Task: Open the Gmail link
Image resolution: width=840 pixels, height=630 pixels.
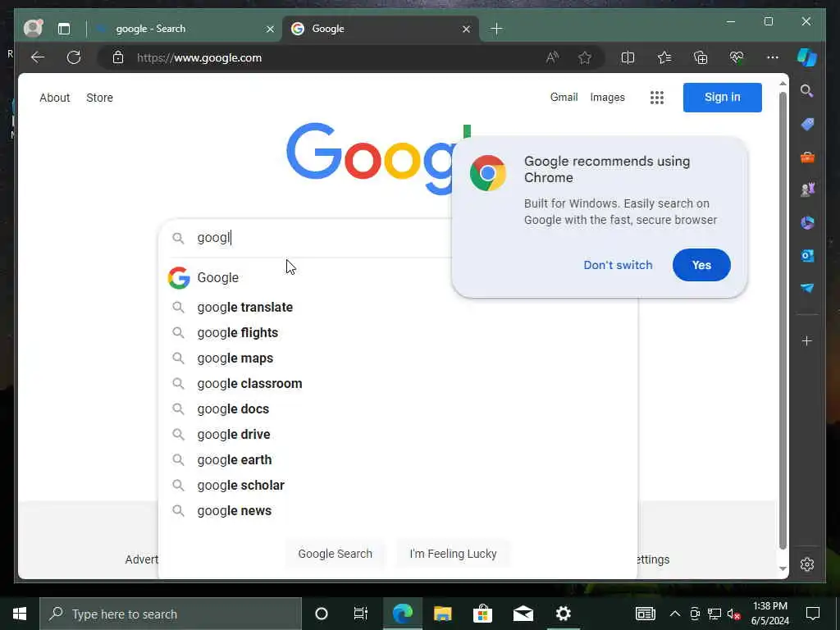Action: coord(564,97)
